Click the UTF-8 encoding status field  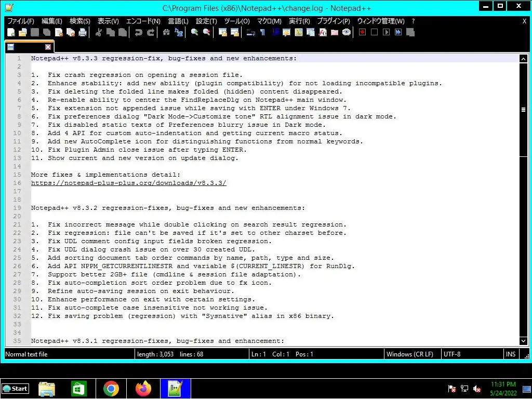pyautogui.click(x=472, y=354)
